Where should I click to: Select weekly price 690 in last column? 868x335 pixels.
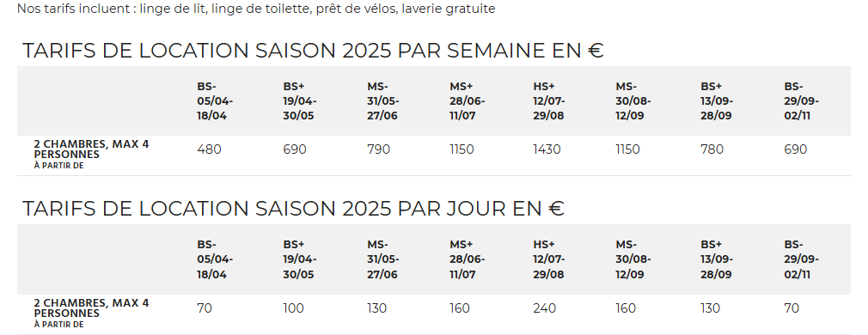pyautogui.click(x=796, y=149)
